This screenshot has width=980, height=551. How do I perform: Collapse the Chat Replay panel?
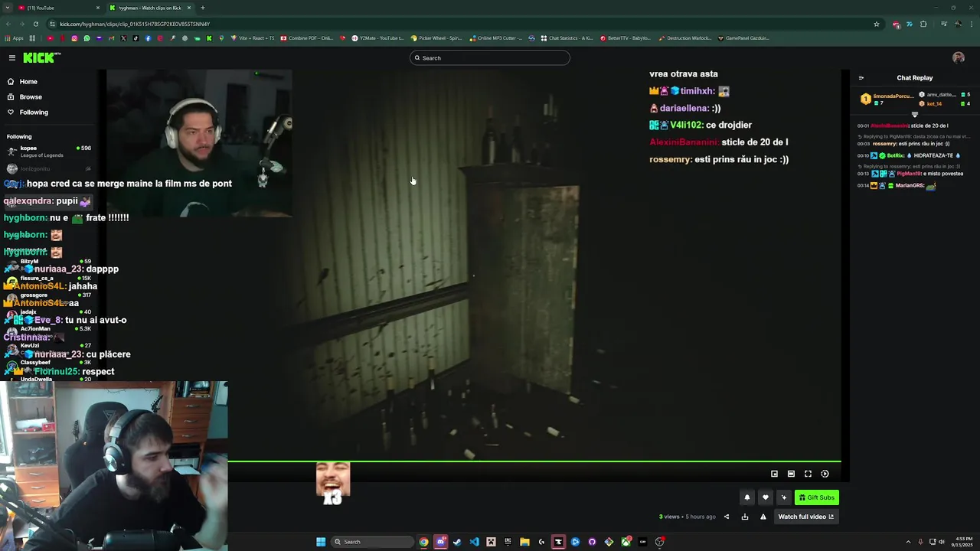click(x=861, y=77)
